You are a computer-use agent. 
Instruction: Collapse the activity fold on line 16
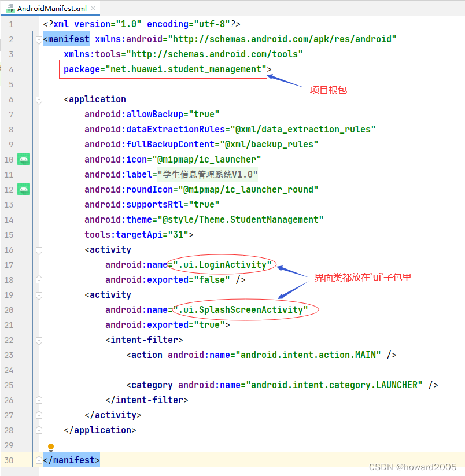pos(39,250)
